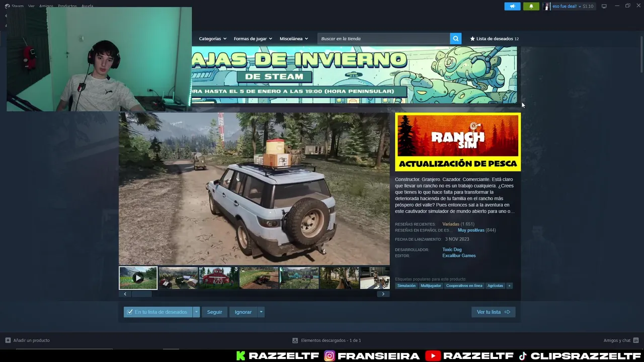Click the Amigos y chat label
This screenshot has height=362, width=644.
[617, 340]
